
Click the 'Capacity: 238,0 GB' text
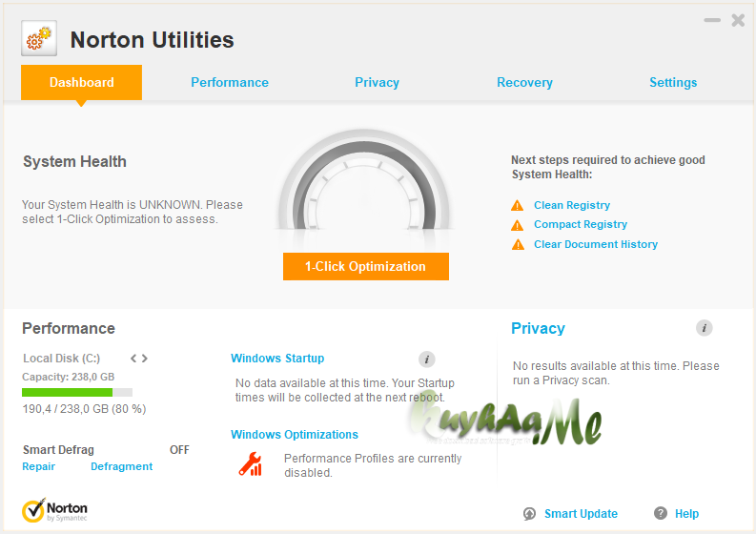tap(68, 378)
